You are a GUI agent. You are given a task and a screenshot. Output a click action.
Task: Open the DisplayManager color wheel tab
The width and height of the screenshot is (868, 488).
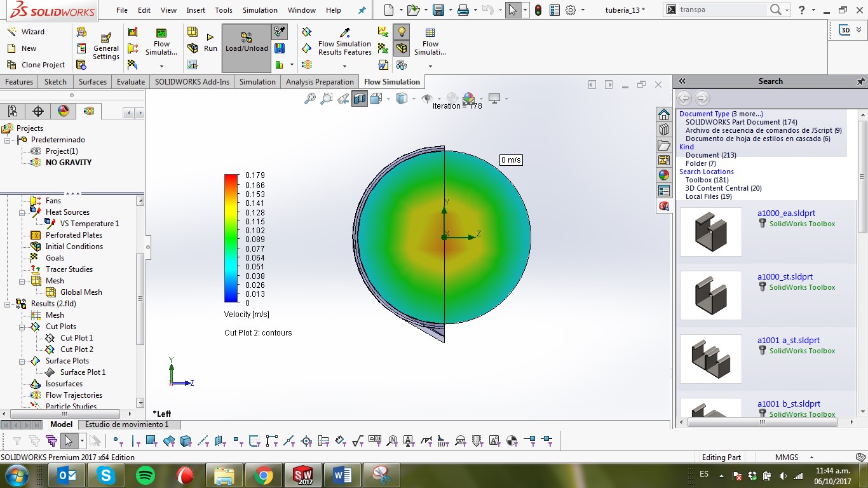pyautogui.click(x=64, y=111)
